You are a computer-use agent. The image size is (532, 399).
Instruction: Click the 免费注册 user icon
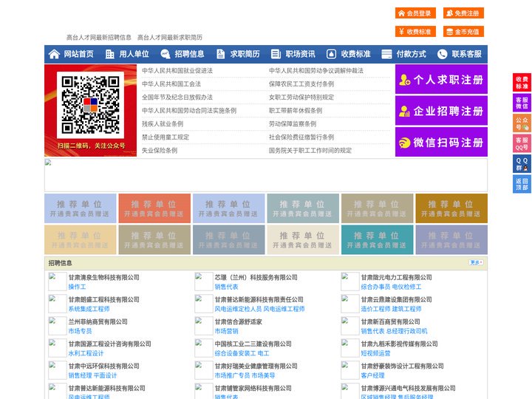click(449, 13)
